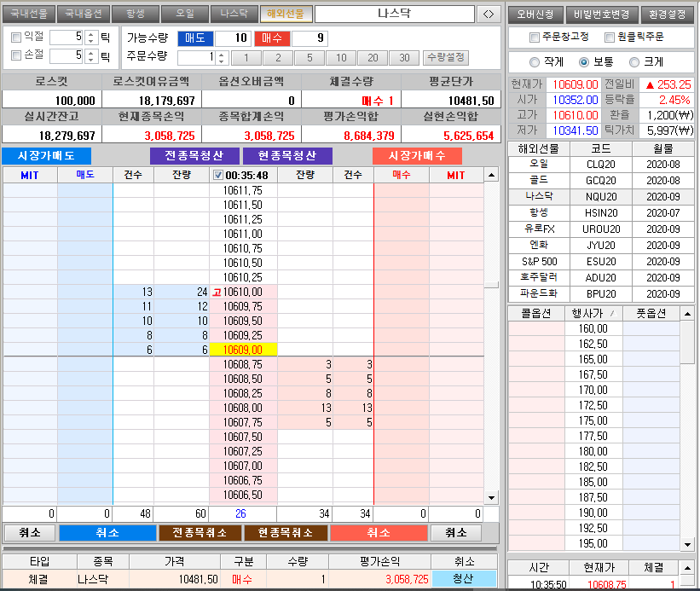Screen dimensions: 700x591
Task: Select the 크게 size radio button
Action: [634, 62]
